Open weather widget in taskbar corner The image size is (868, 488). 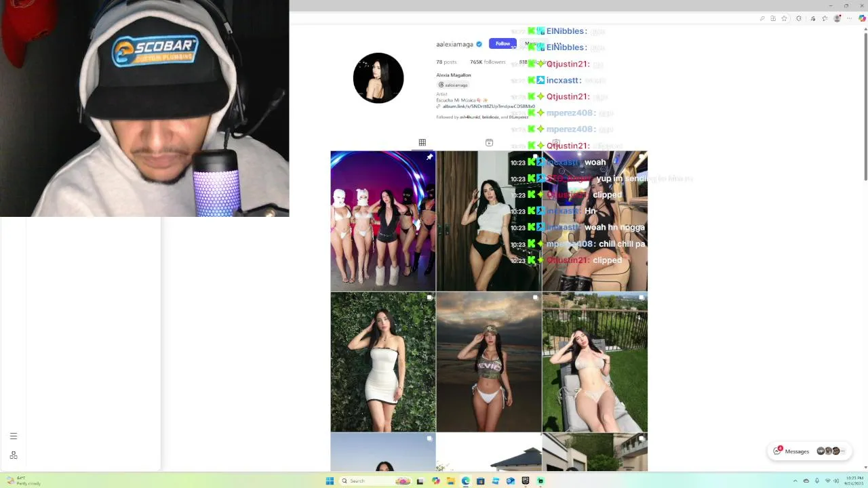point(24,481)
